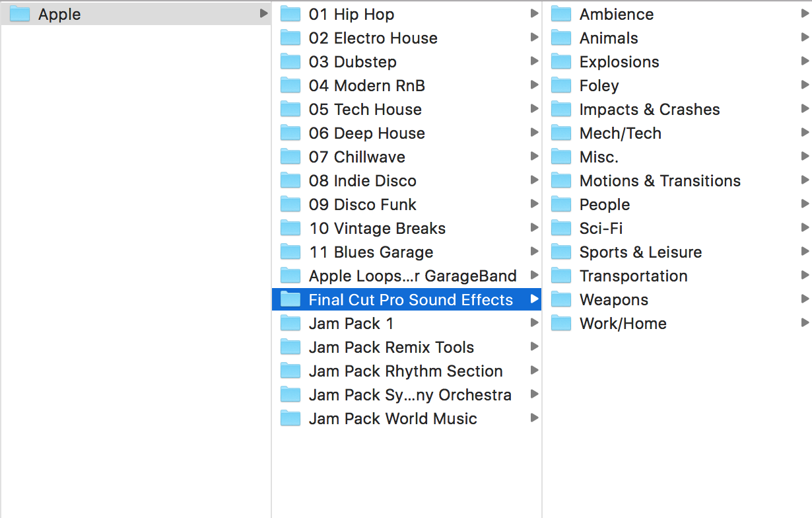Select the 02 Electro House folder

pyautogui.click(x=373, y=38)
